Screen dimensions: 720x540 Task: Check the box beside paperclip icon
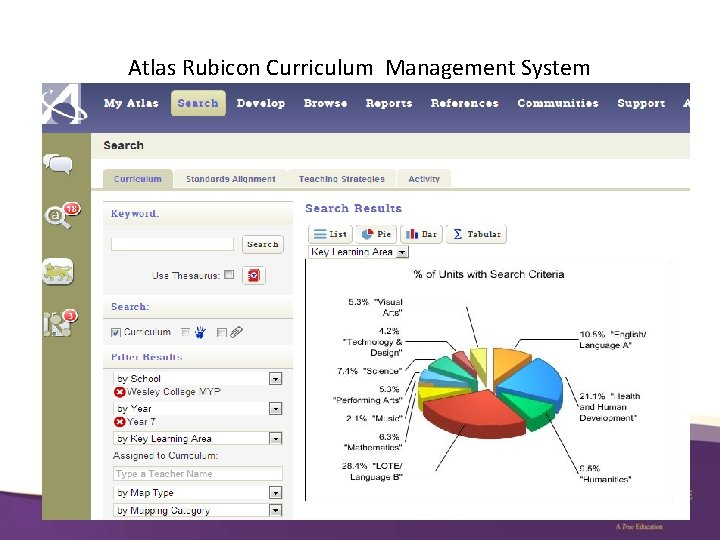pos(222,332)
